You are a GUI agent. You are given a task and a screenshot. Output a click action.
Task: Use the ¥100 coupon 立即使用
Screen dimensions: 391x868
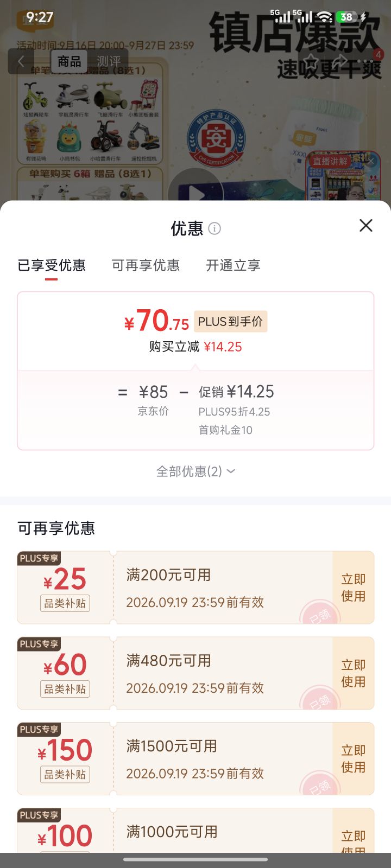[353, 838]
